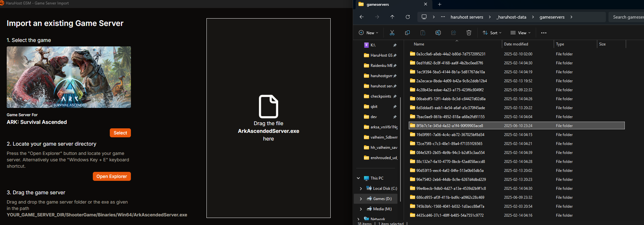Click haruhost servers breadcrumb
This screenshot has height=225, width=644.
tap(467, 17)
